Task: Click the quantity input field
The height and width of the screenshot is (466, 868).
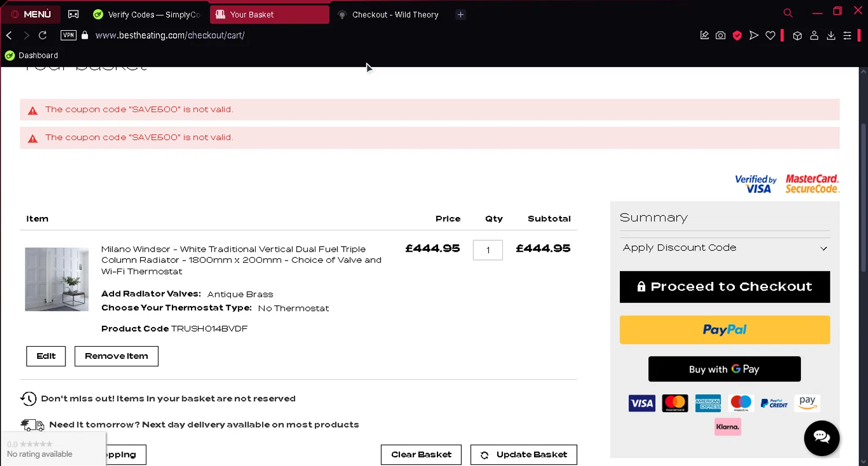Action: point(488,250)
